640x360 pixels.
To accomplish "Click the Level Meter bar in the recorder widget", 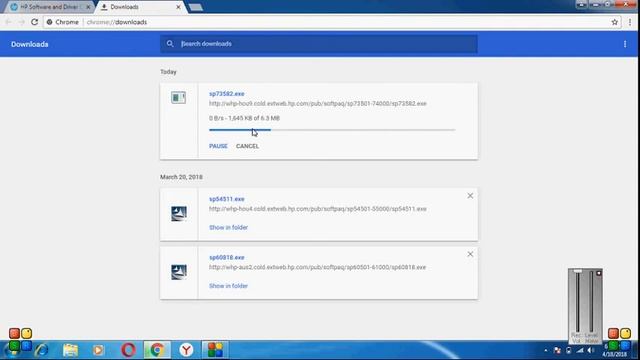I will (591, 302).
